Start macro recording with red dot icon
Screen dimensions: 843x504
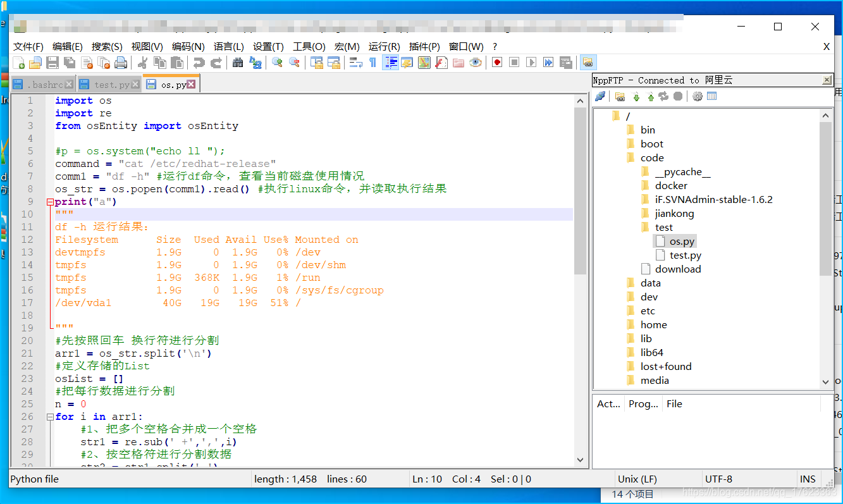click(x=497, y=63)
